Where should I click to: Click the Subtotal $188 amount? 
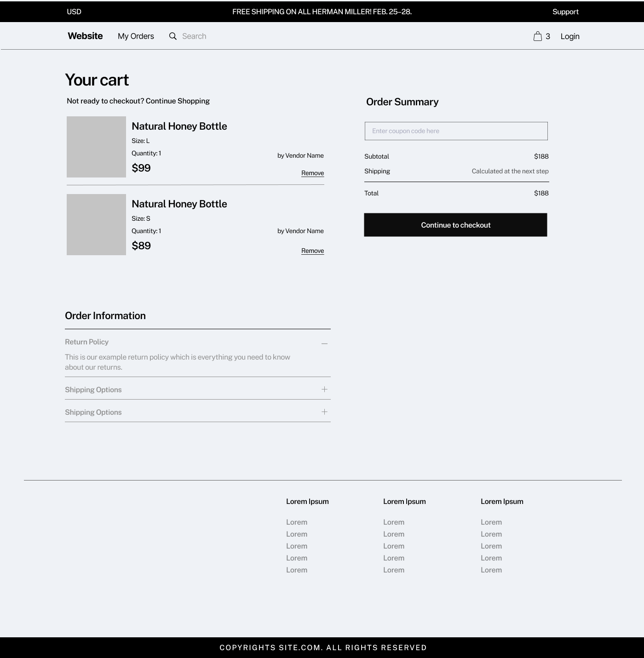(x=541, y=156)
